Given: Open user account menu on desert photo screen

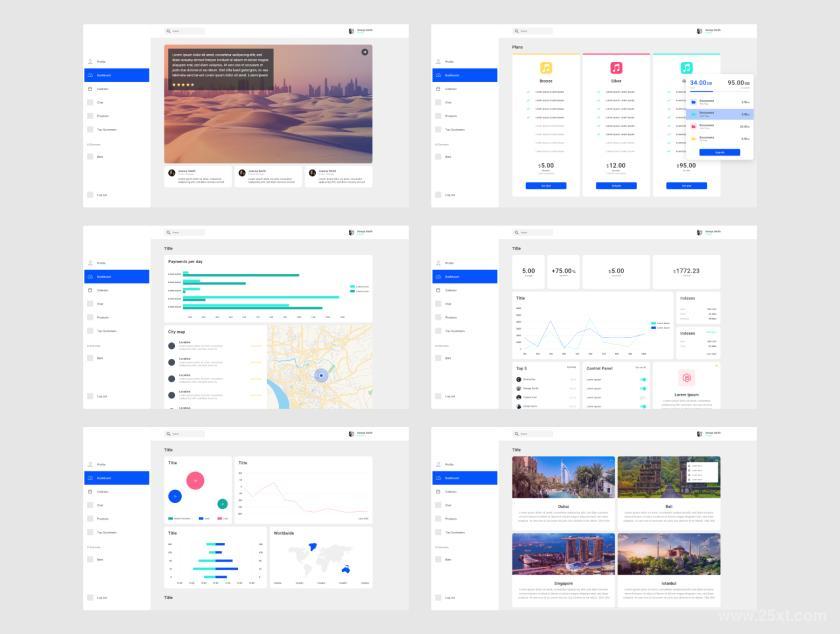Looking at the screenshot, I should [361, 31].
